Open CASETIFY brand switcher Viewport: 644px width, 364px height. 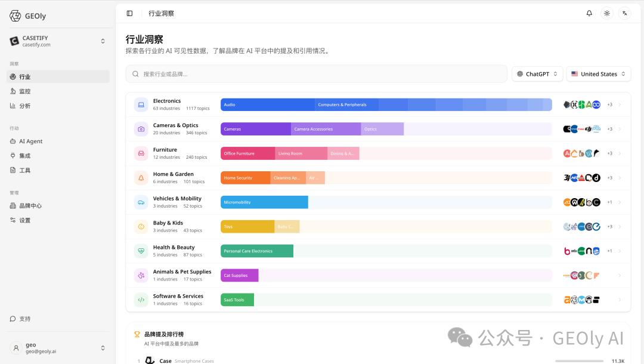point(57,41)
